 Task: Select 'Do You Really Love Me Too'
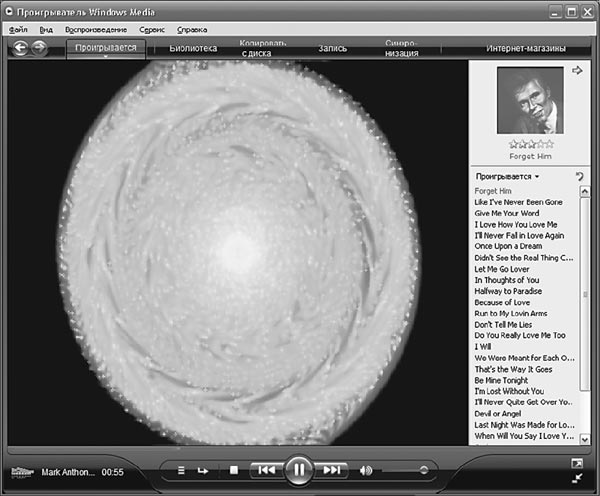520,335
